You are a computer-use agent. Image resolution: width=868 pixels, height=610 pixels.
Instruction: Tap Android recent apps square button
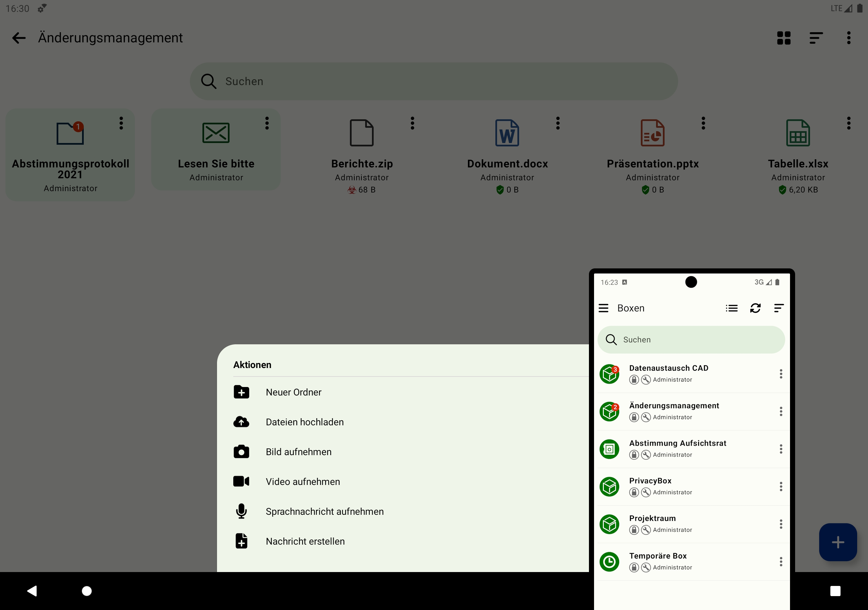click(x=835, y=591)
